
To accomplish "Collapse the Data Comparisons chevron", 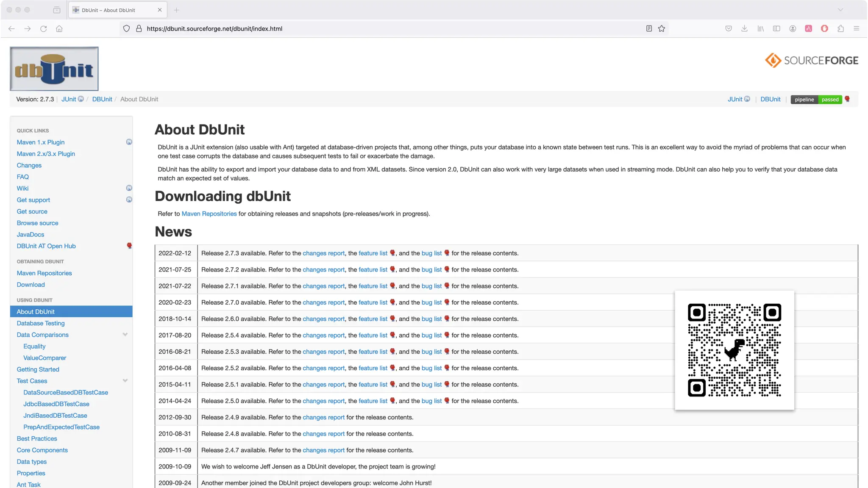I will pos(125,335).
